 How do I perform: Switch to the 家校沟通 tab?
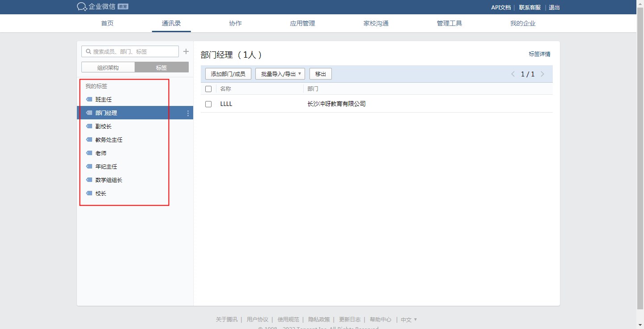[376, 24]
